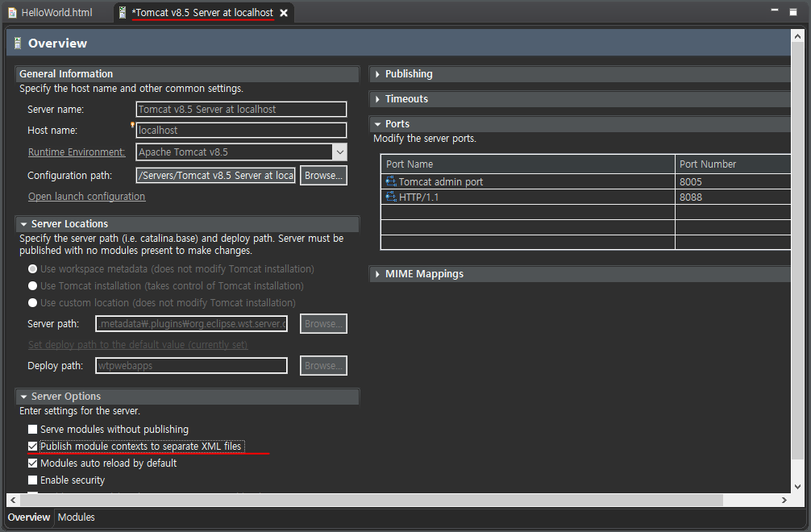Screen dimensions: 811x532
Task: Enable the Enable security checkbox
Action: pos(32,480)
